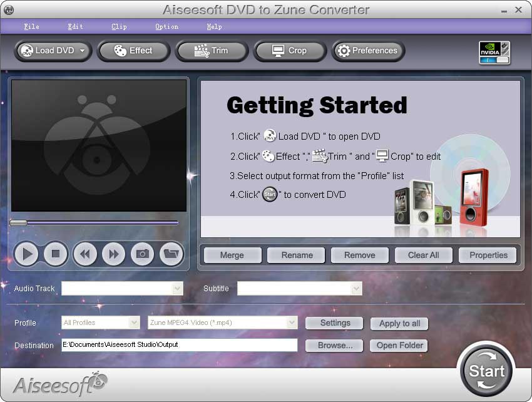Click the Destination path input field
This screenshot has width=532, height=402.
(x=179, y=345)
